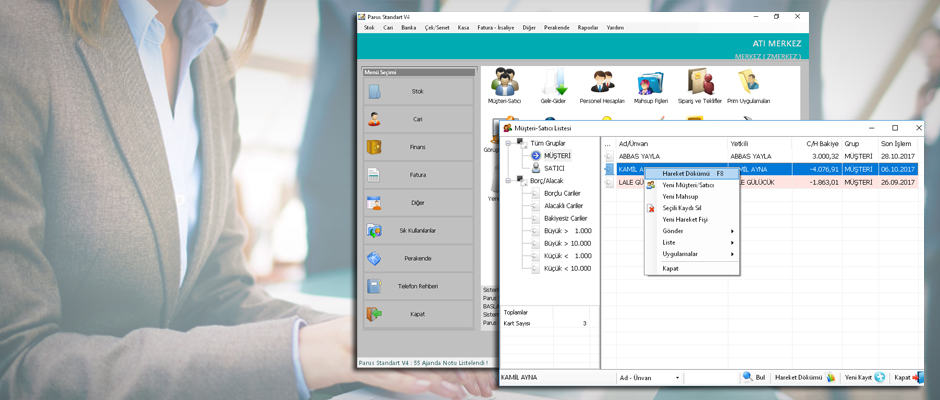Click the Cari button in Menü Seçimi
The width and height of the screenshot is (940, 400).
pos(418,119)
